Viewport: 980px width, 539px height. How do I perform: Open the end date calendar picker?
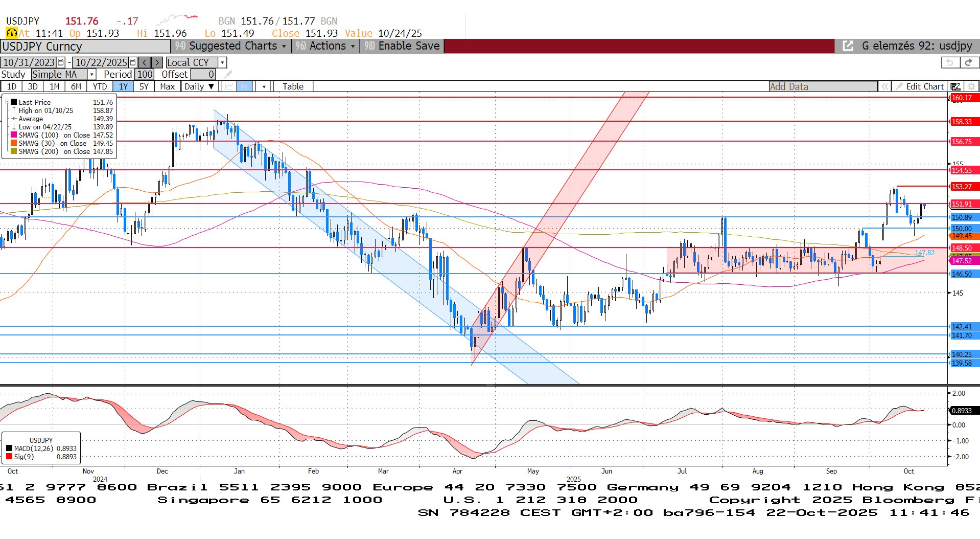coord(133,62)
